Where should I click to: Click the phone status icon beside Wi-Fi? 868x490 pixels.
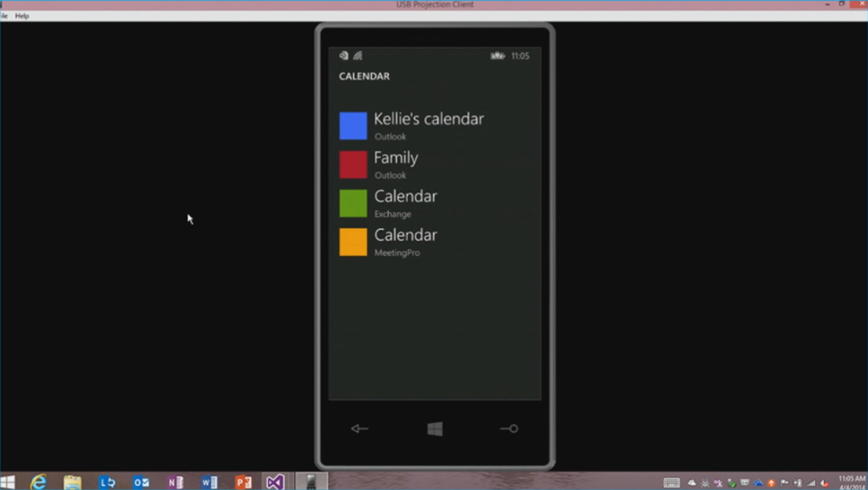pos(344,55)
